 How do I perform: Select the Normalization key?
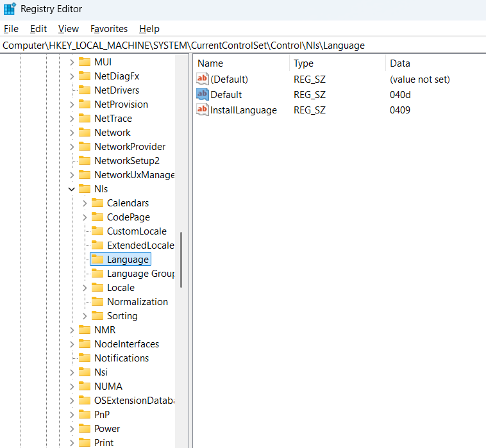pyautogui.click(x=137, y=302)
